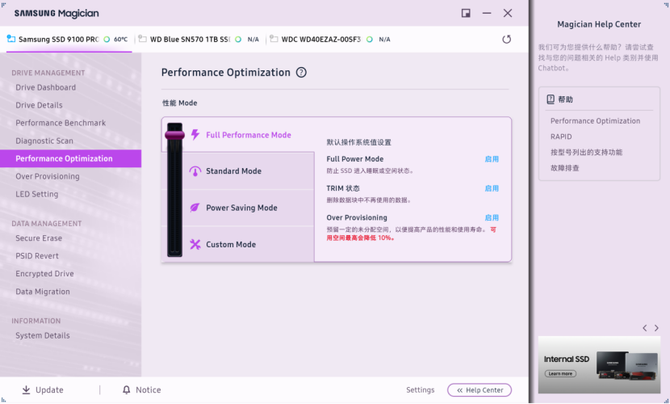Open System Details page
This screenshot has height=404, width=670.
point(43,336)
